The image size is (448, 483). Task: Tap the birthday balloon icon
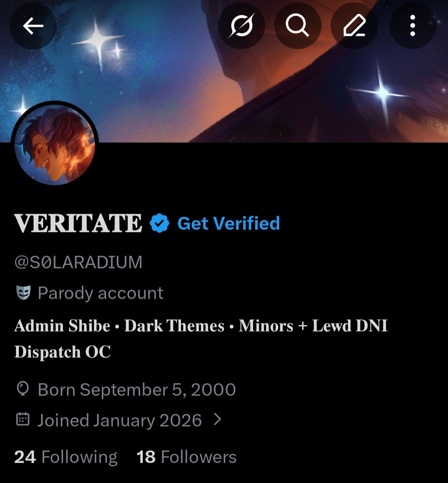(x=23, y=389)
